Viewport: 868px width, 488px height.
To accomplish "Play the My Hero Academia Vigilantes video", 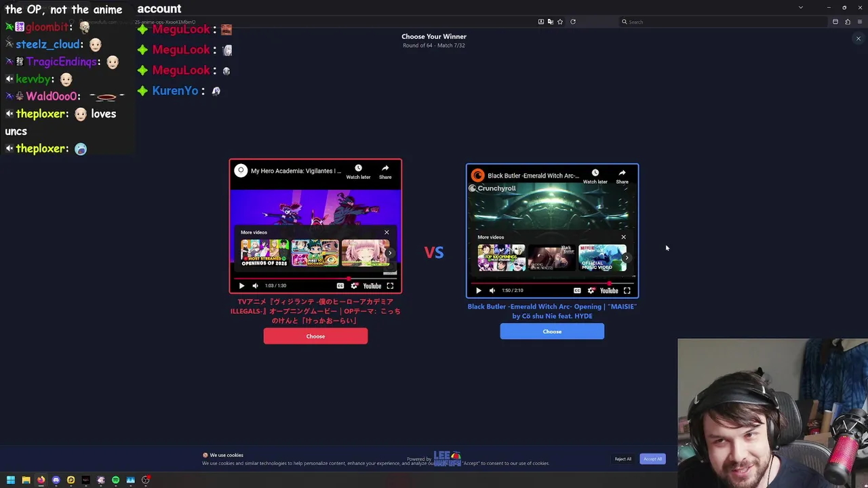I will pos(241,286).
